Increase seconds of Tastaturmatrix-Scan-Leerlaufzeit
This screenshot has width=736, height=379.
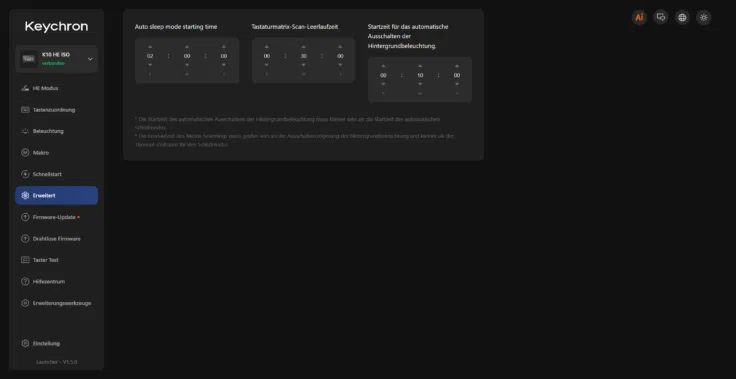(340, 47)
